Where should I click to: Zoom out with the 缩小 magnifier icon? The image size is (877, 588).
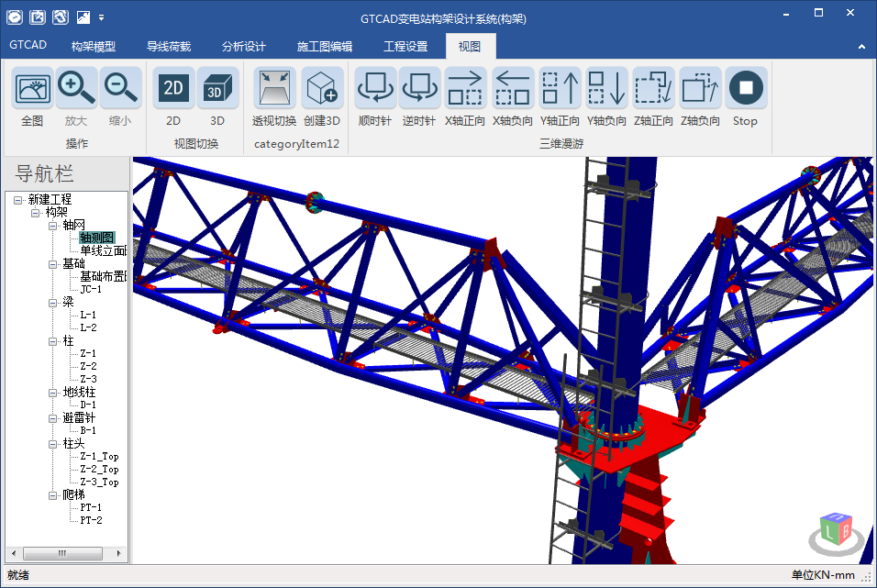(120, 89)
